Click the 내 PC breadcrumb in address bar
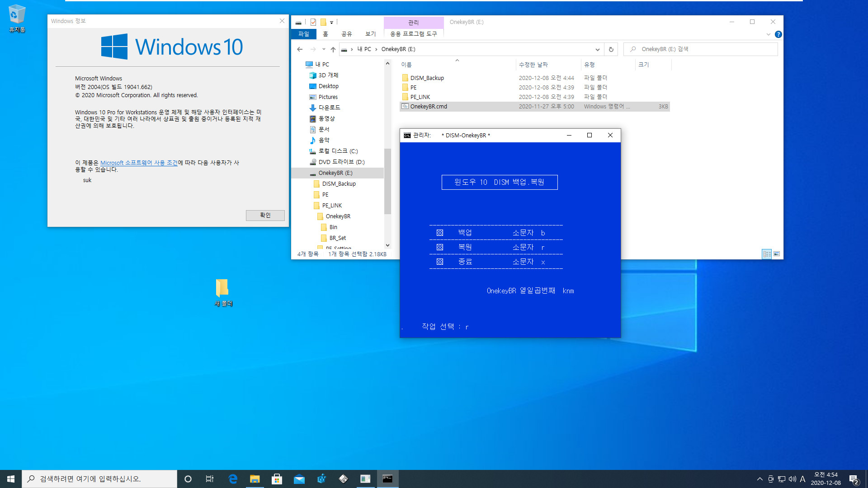868x488 pixels. [x=364, y=49]
